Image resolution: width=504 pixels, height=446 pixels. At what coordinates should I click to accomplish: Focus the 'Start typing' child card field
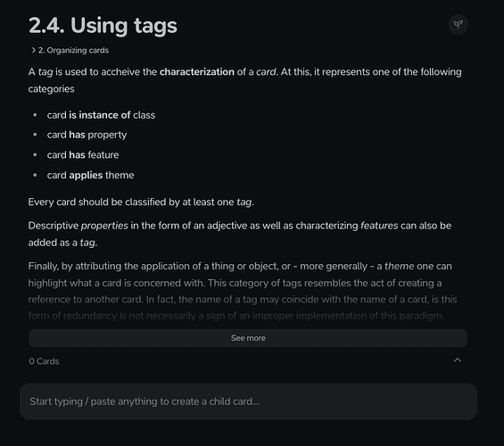pyautogui.click(x=248, y=401)
